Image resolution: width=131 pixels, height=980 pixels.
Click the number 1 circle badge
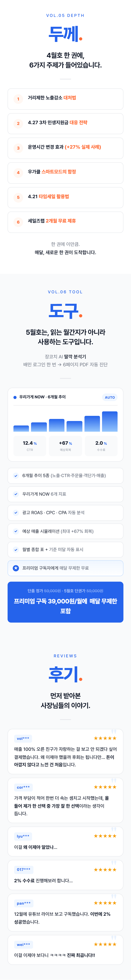click(18, 99)
